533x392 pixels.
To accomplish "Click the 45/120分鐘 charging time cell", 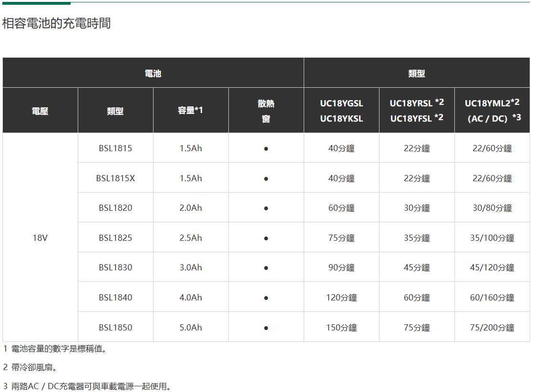I will coord(492,268).
